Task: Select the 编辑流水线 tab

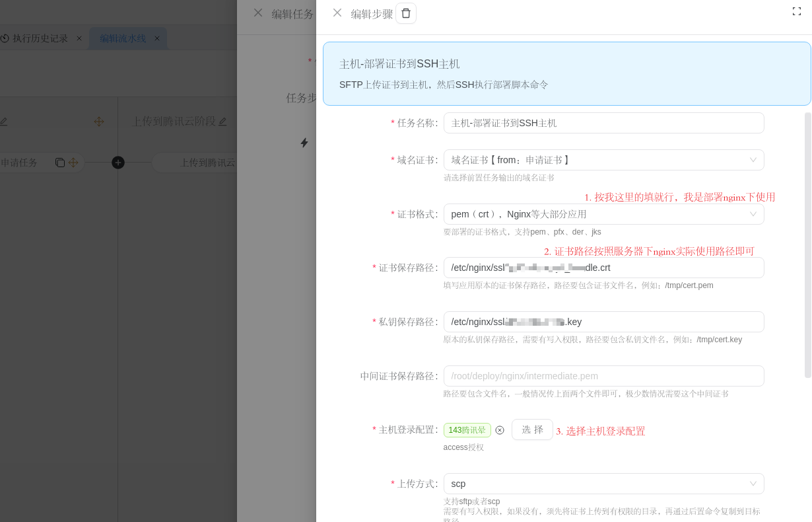Action: [123, 38]
